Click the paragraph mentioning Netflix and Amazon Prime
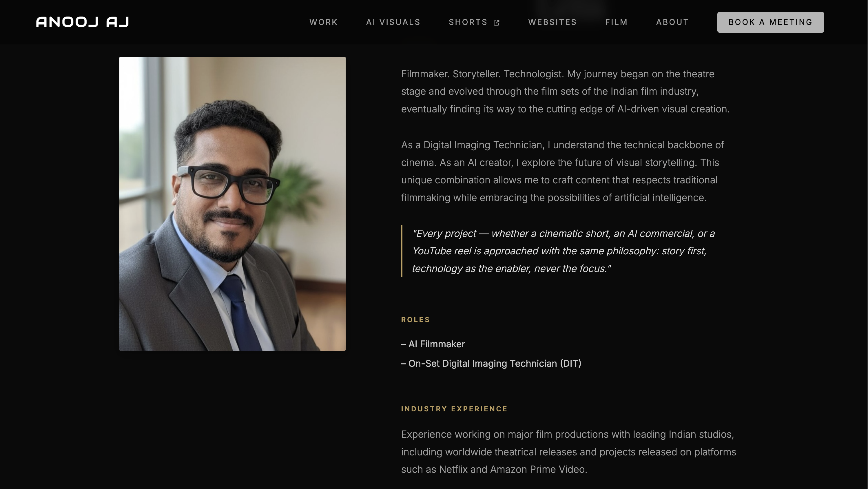Image resolution: width=868 pixels, height=489 pixels. [x=568, y=452]
